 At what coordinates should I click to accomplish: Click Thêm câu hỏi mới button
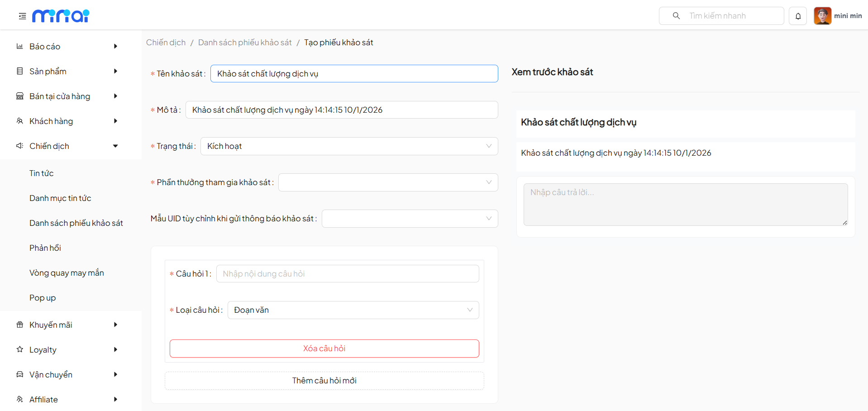324,381
